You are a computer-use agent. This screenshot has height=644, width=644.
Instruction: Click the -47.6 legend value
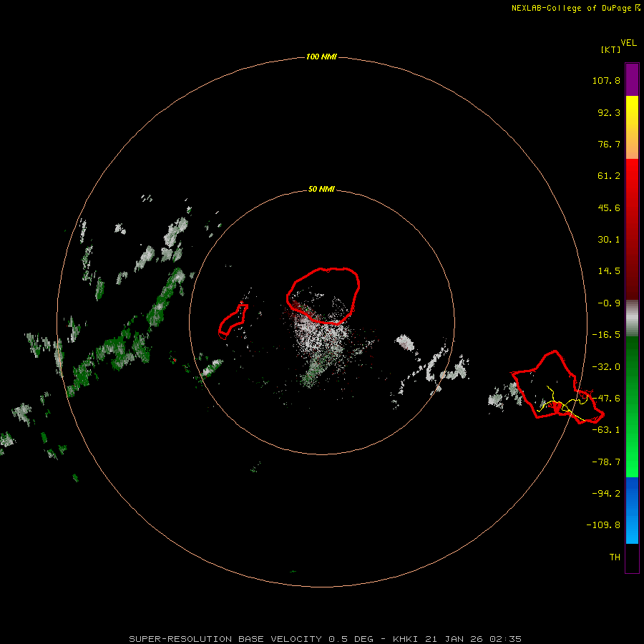[x=606, y=399]
